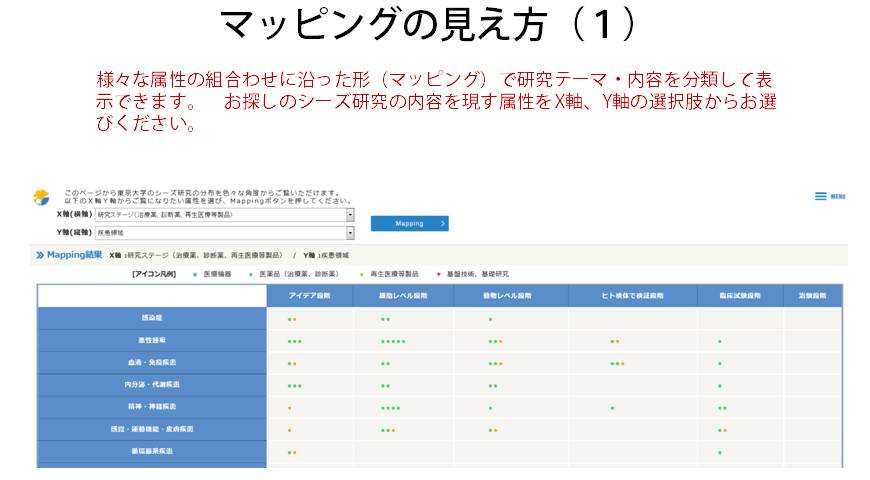Click green dot in 悪性腫瘍 臨床試験段階 cell
Viewport: 870px width, 480px height.
pos(719,341)
